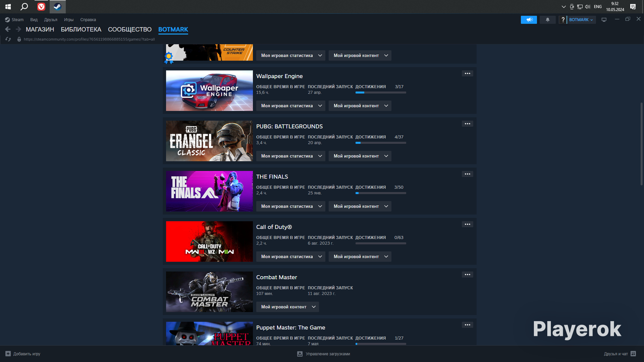Switch to Big Picture mode monitor icon
The height and width of the screenshot is (362, 644).
pos(604,20)
